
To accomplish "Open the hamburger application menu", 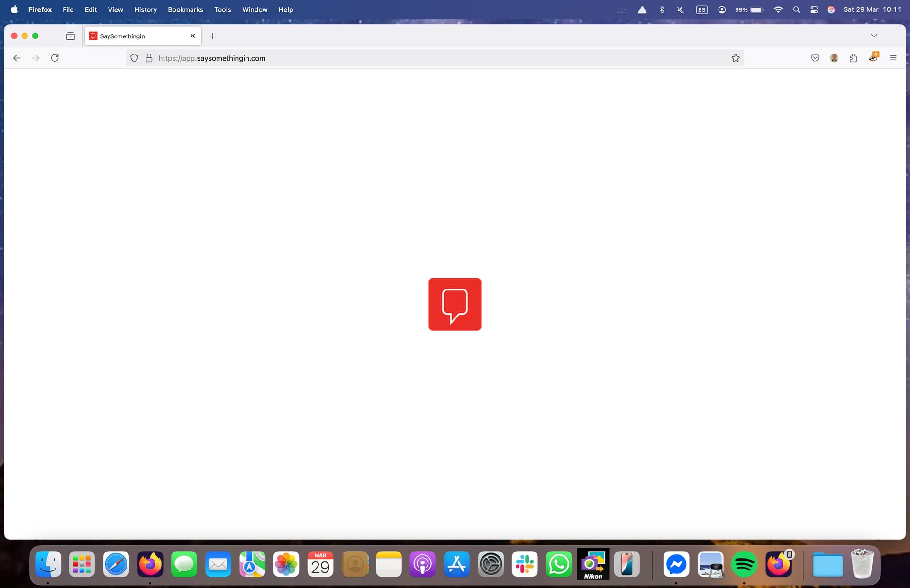I will (x=893, y=58).
